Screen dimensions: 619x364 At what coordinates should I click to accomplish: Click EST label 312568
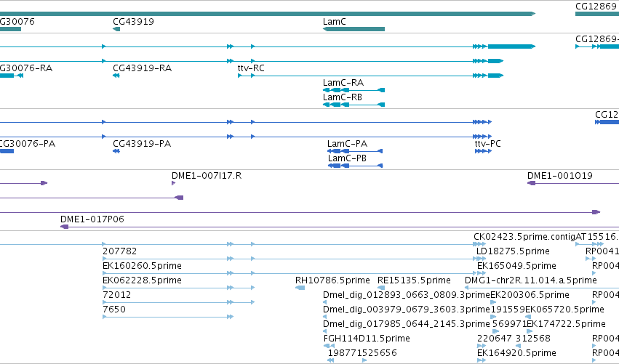(x=533, y=339)
